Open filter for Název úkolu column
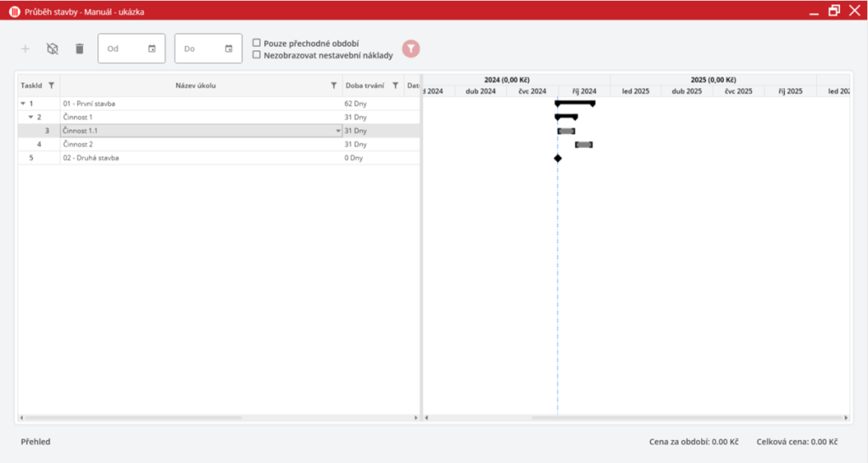The width and height of the screenshot is (868, 463). coord(333,86)
